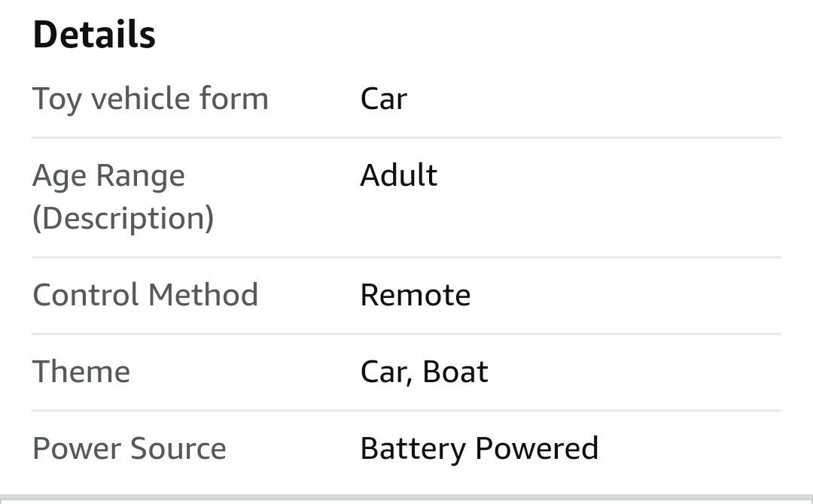Tap the 'Age Range' label text
Viewport: 813px width, 504px height.
(x=108, y=176)
